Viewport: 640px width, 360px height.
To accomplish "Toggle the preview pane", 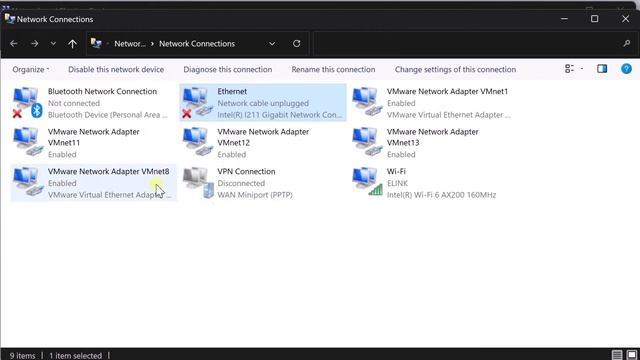I will pyautogui.click(x=602, y=69).
